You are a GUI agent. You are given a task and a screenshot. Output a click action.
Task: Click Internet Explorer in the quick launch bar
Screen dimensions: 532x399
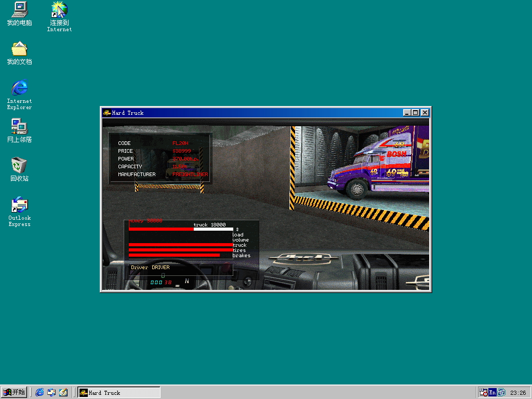click(40, 393)
